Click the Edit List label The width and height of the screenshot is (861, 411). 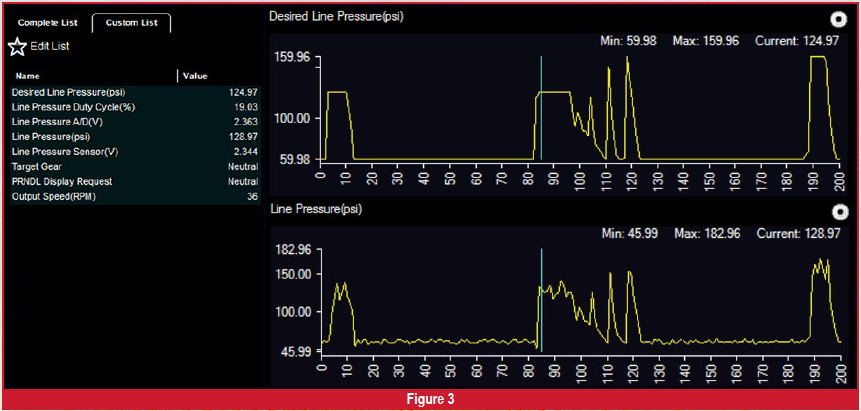click(50, 46)
